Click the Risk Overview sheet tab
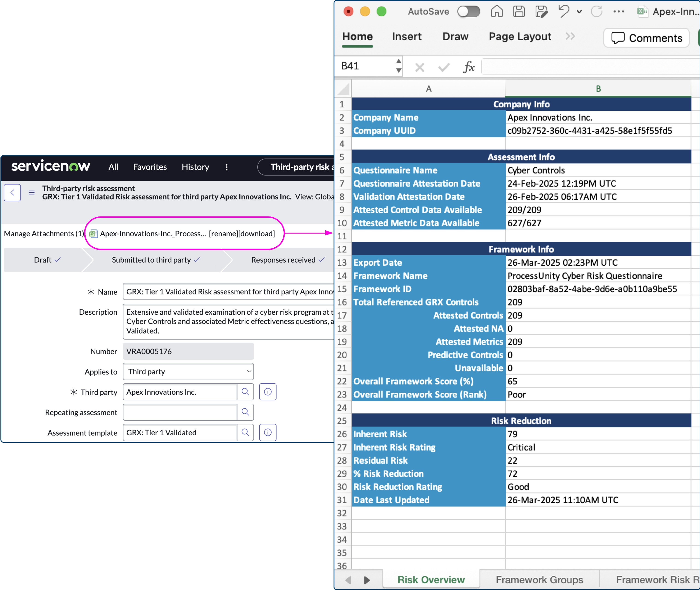The image size is (700, 590). (431, 580)
